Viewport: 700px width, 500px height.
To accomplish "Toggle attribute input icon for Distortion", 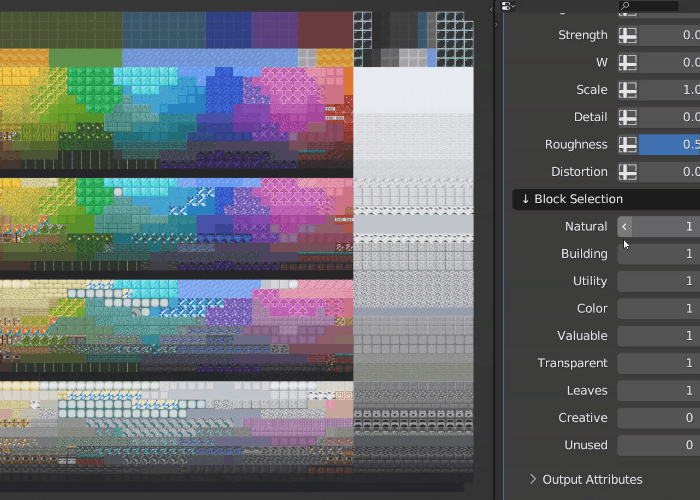I will [628, 172].
